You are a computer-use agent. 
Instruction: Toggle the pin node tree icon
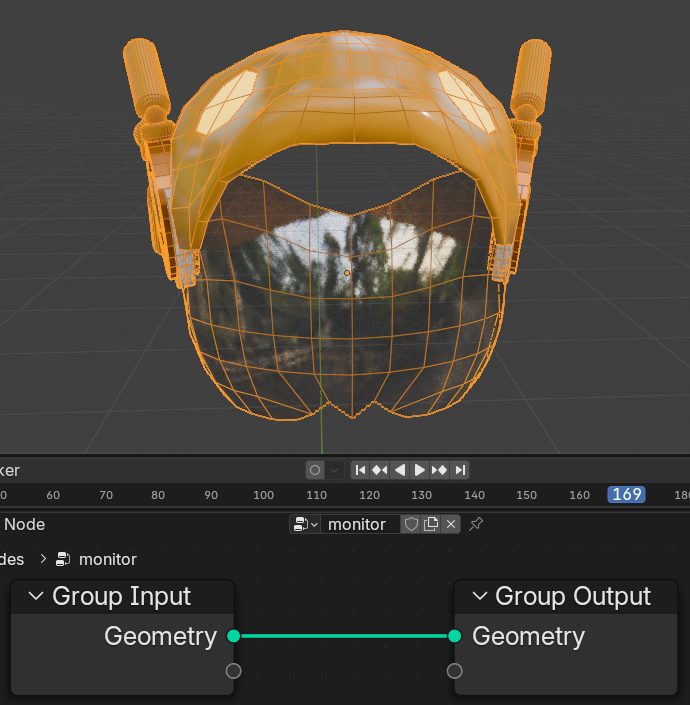click(476, 524)
